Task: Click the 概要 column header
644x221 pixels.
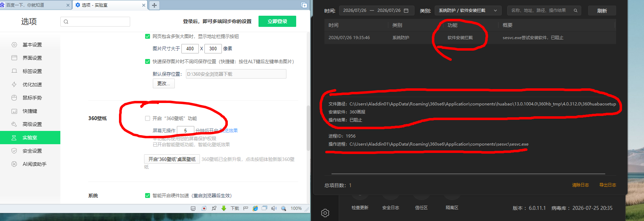Action: tap(508, 25)
